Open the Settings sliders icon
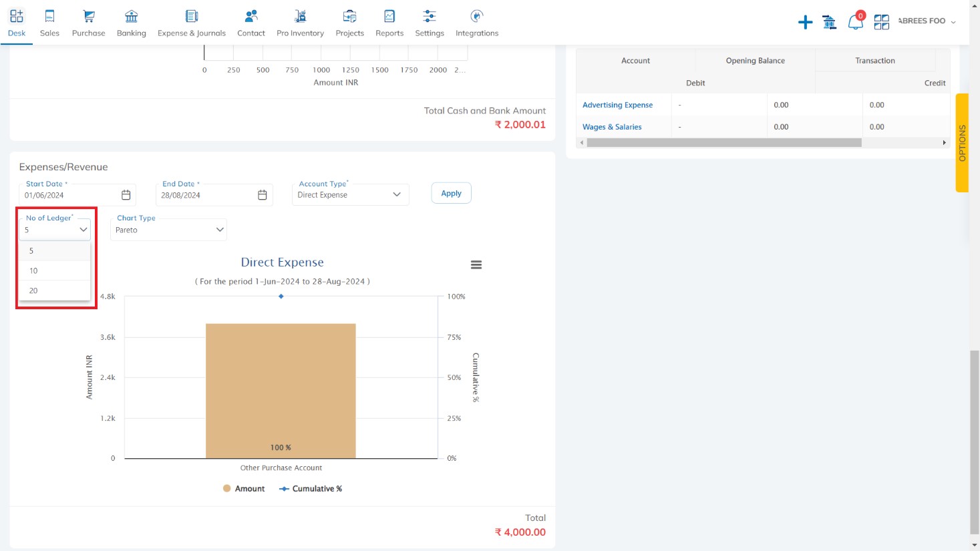This screenshot has width=980, height=551. pyautogui.click(x=430, y=16)
